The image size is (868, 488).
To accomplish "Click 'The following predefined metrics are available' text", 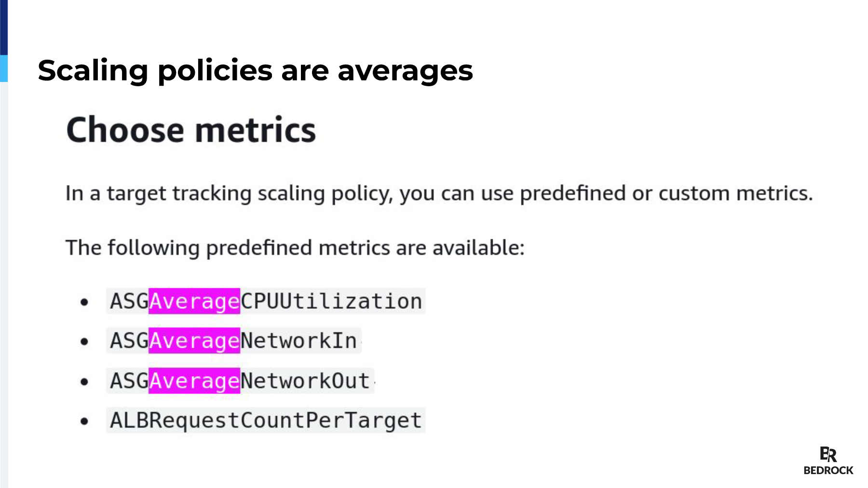I will tap(295, 248).
